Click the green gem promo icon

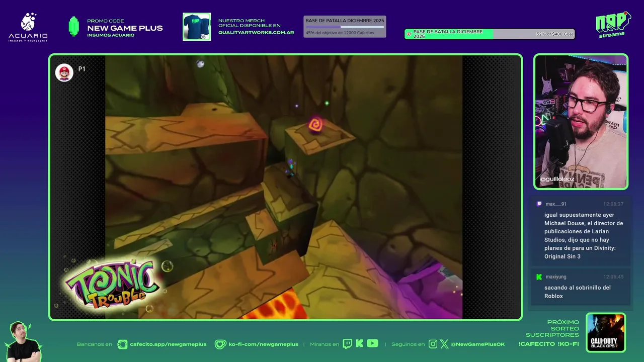tap(74, 27)
